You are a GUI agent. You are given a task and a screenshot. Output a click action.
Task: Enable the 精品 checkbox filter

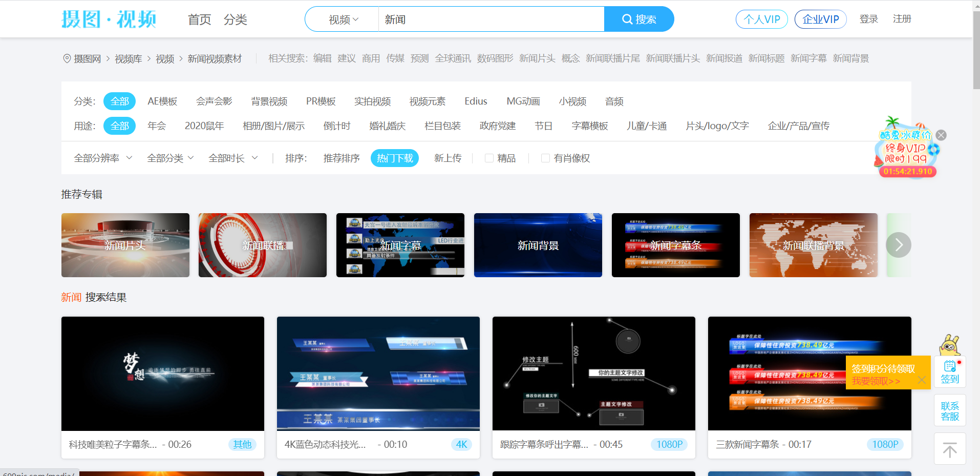[489, 158]
